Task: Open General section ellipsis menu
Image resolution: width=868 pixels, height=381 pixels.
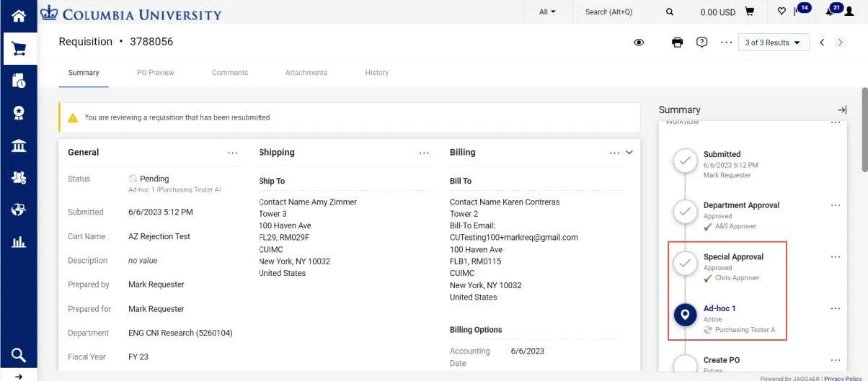Action: click(x=232, y=153)
